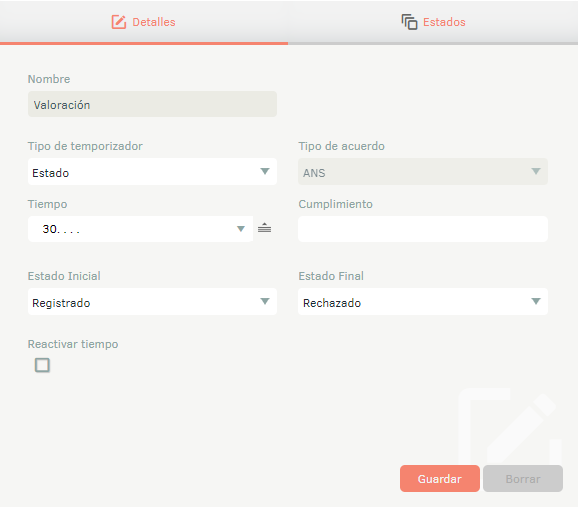Open the Estado Final dropdown arrow
This screenshot has width=579, height=507.
click(x=536, y=301)
